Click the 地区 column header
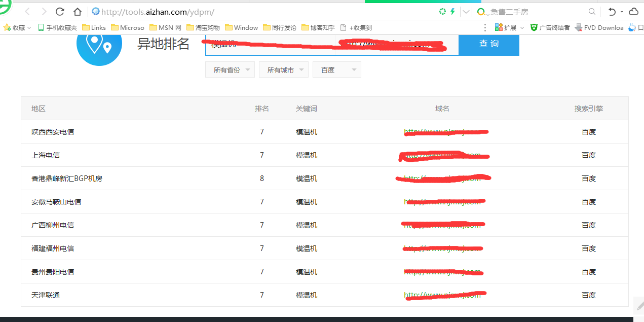 (39, 109)
